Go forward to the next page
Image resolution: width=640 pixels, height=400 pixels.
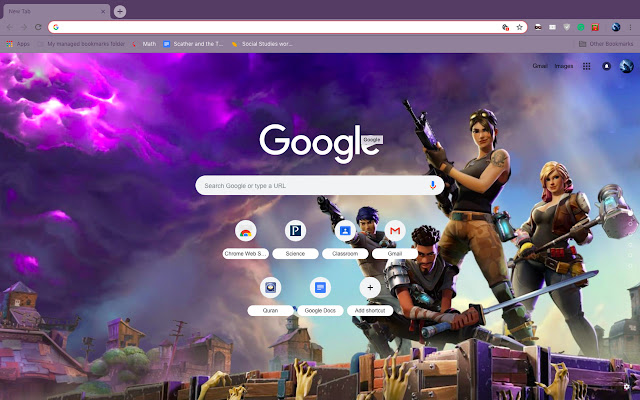click(24, 27)
